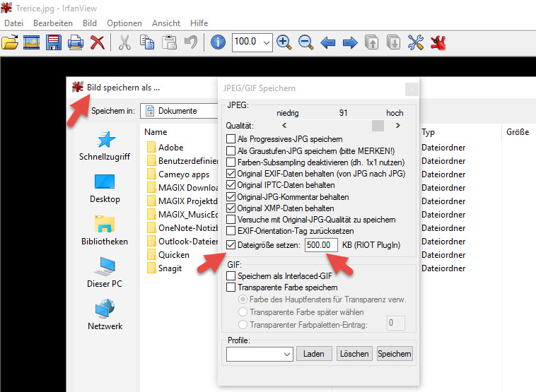Go to next image with right arrow
536x392 pixels.
click(350, 43)
